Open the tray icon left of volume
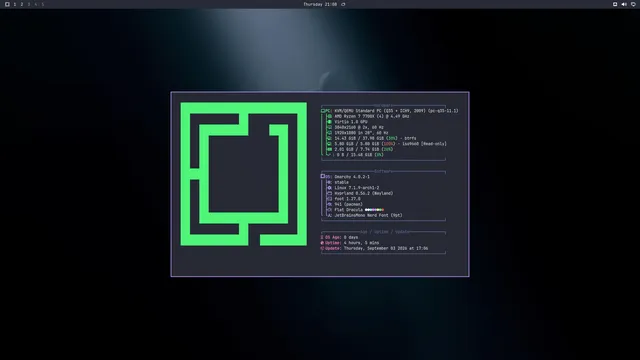This screenshot has width=640, height=360. tap(615, 4)
